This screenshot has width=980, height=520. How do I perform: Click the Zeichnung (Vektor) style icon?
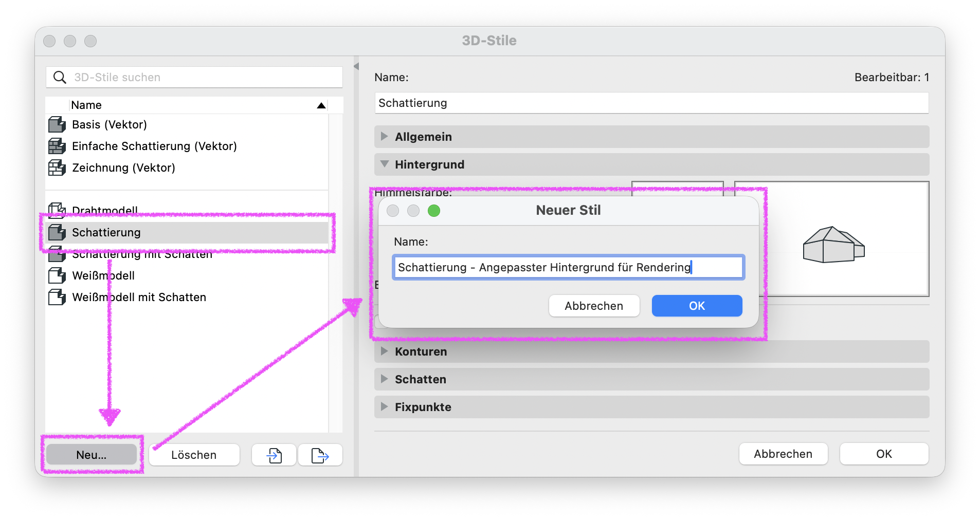(x=57, y=168)
